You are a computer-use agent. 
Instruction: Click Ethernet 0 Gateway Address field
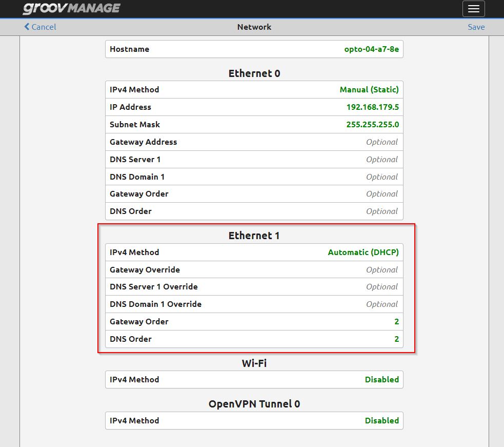(254, 142)
